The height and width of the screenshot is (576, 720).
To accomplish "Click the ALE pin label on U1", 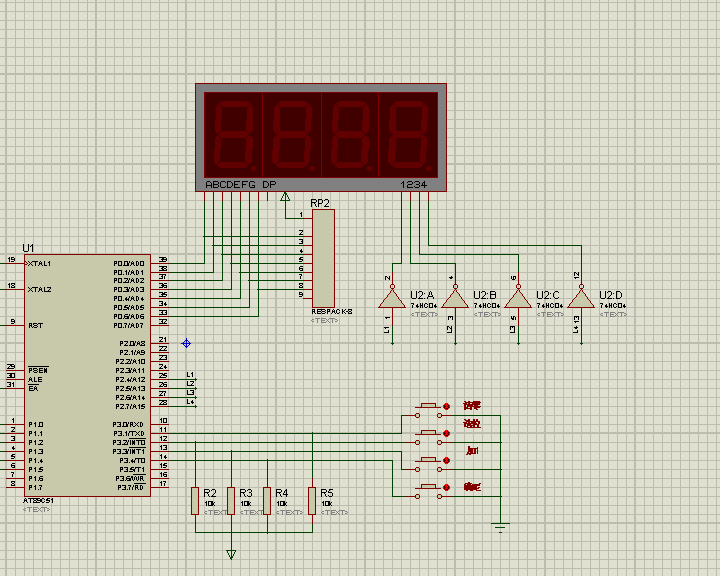I will (x=35, y=380).
